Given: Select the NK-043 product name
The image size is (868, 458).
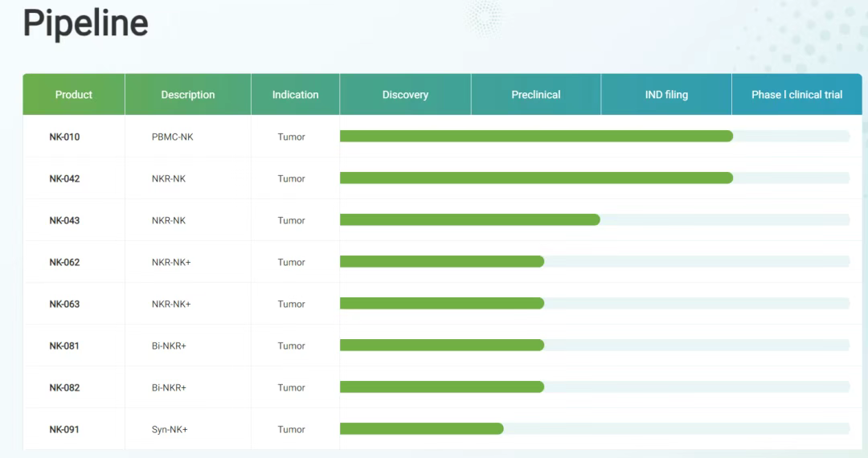Looking at the screenshot, I should click(64, 220).
